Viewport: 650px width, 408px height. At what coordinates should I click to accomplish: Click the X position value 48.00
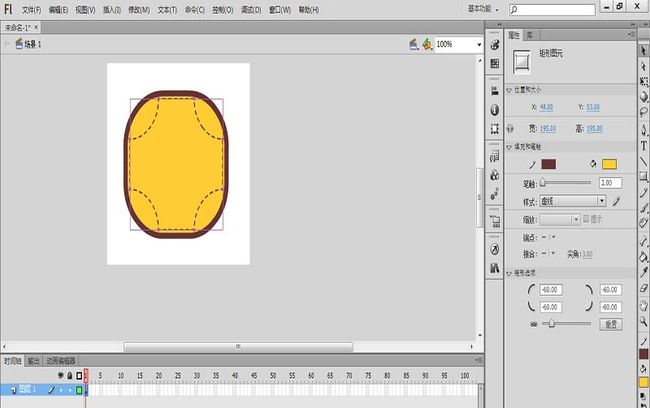[x=546, y=107]
